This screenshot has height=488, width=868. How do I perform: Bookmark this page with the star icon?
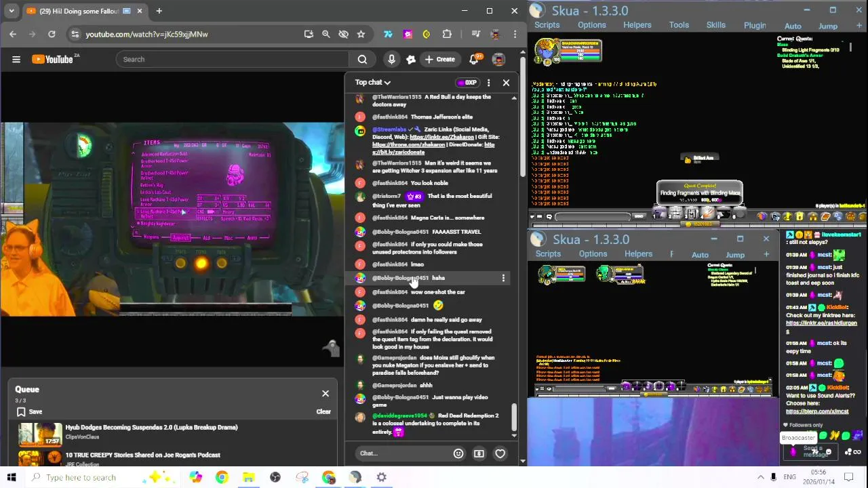click(x=361, y=34)
